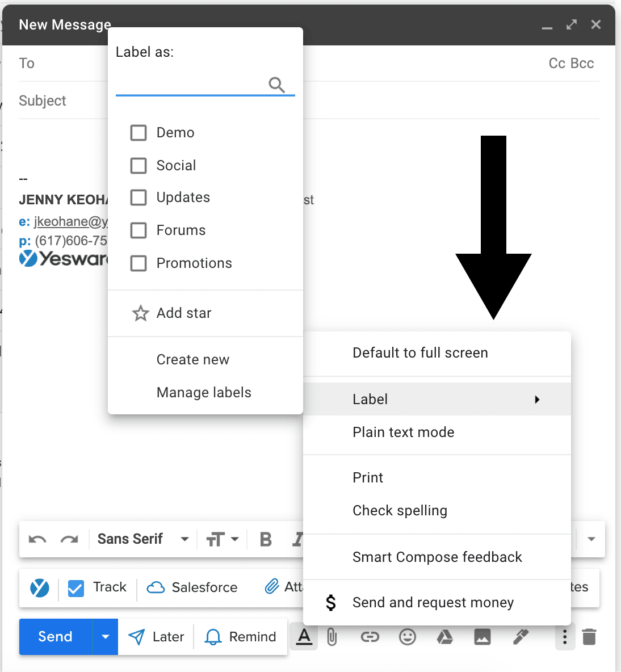
Task: Choose Check spelling from the menu
Action: 400,511
